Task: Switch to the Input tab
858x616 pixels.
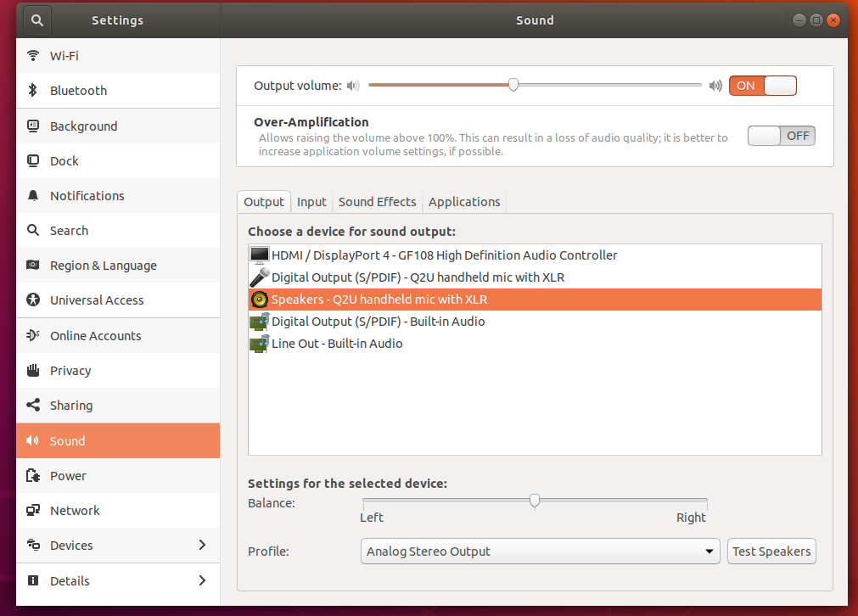Action: tap(311, 202)
